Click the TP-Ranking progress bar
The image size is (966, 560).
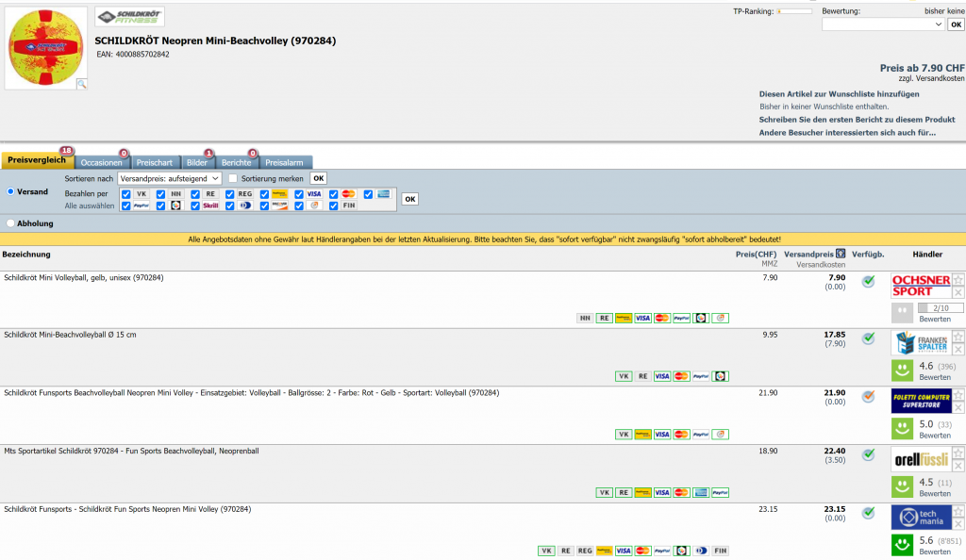coord(793,11)
